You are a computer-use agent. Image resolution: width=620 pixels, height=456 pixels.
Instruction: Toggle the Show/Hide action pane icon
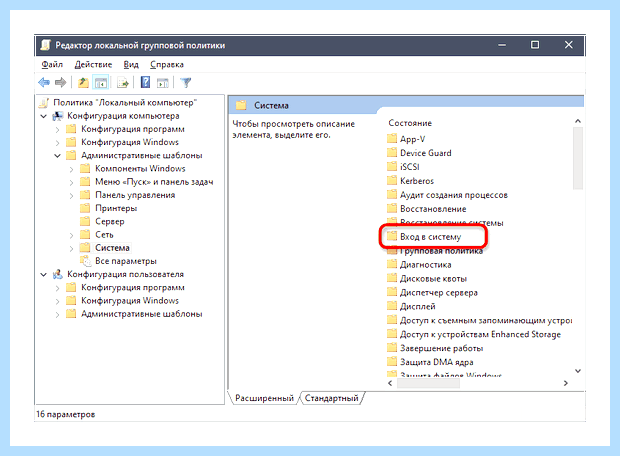coord(163,83)
